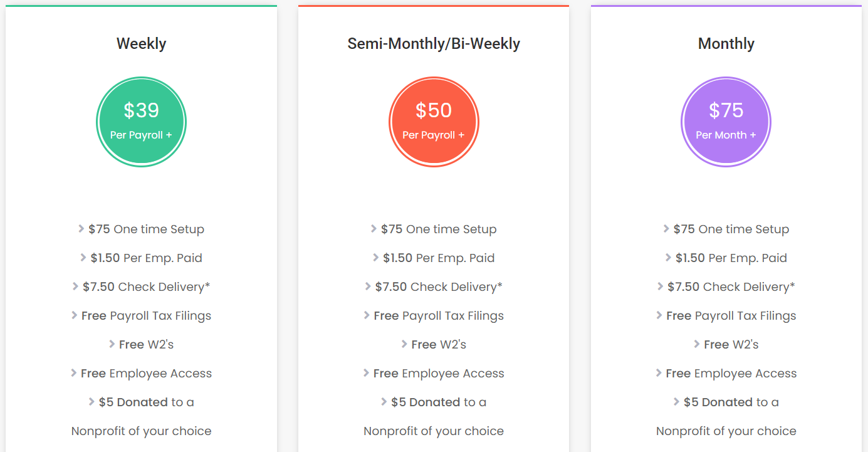The height and width of the screenshot is (452, 868).
Task: Click chevron beside Weekly $75 One time Setup
Action: pyautogui.click(x=81, y=229)
